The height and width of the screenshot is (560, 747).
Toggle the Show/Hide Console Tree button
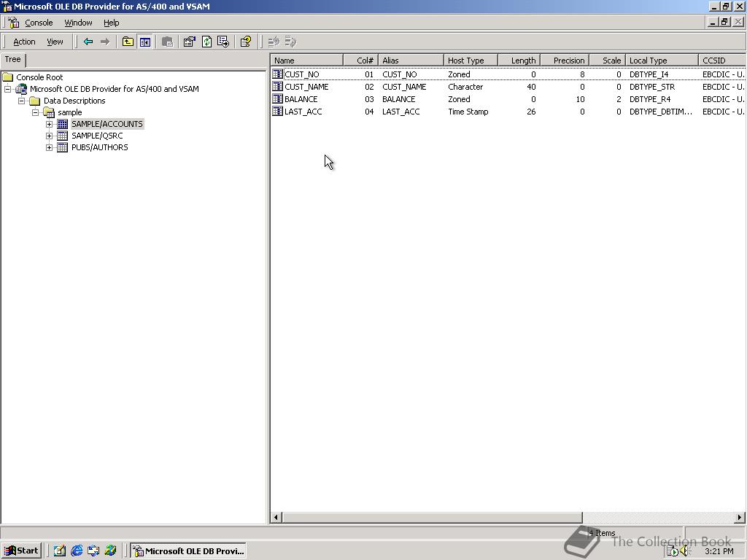(145, 42)
